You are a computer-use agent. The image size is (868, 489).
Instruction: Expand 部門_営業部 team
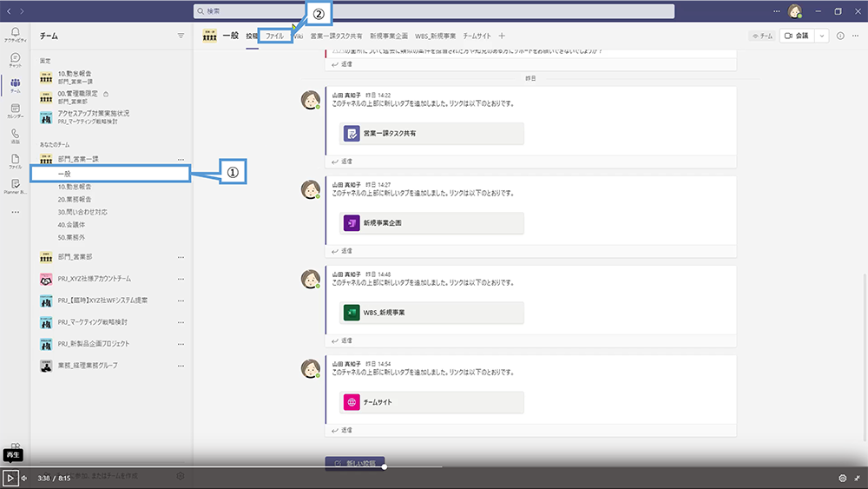point(76,257)
